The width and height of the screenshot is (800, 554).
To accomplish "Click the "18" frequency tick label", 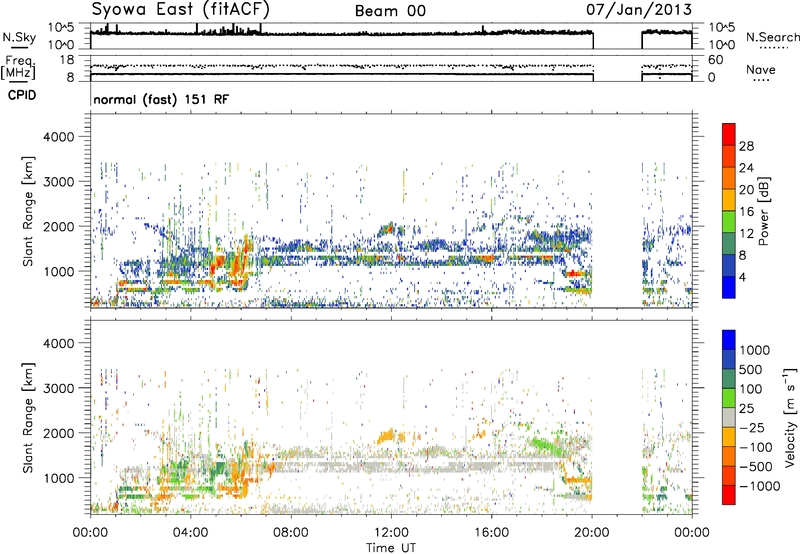I will (x=67, y=60).
